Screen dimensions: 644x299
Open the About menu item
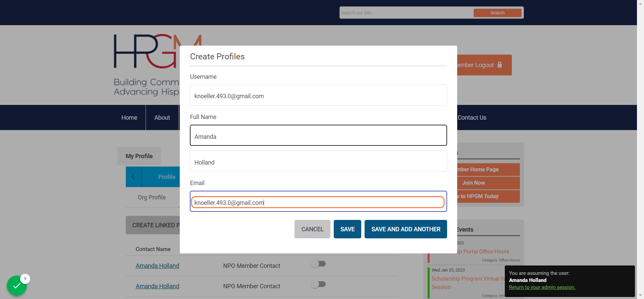pyautogui.click(x=162, y=118)
